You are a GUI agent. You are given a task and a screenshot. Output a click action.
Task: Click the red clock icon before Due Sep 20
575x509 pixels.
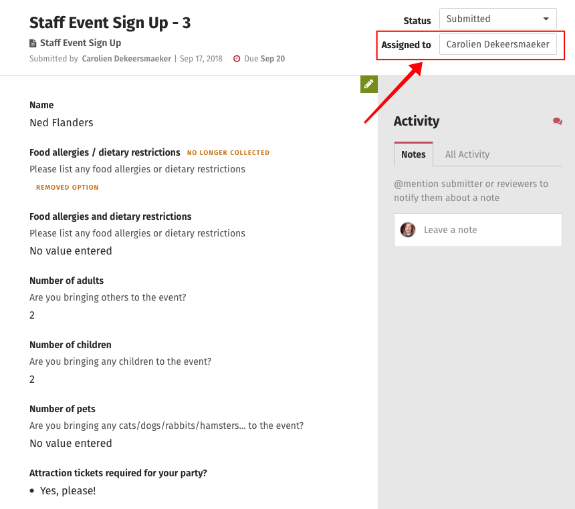[x=237, y=59]
